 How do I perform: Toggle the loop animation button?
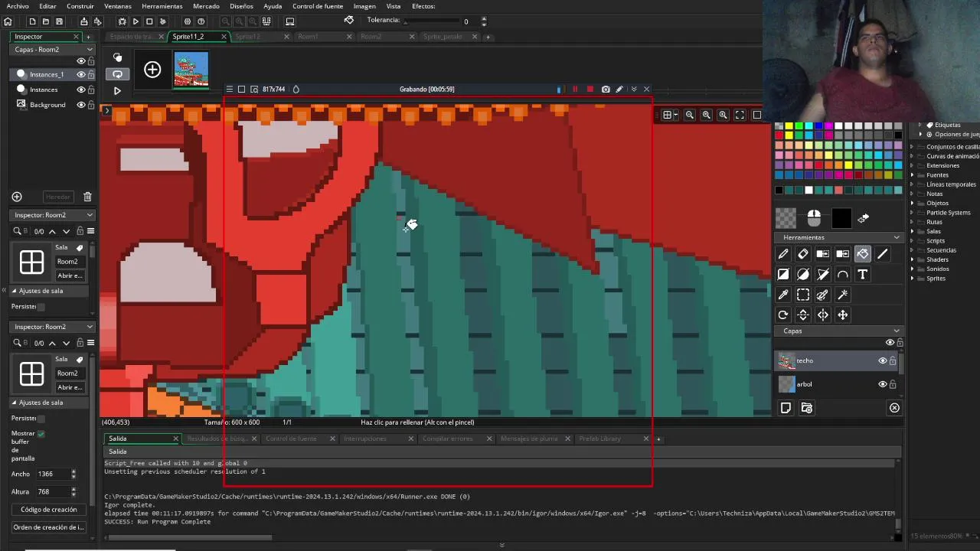(117, 74)
